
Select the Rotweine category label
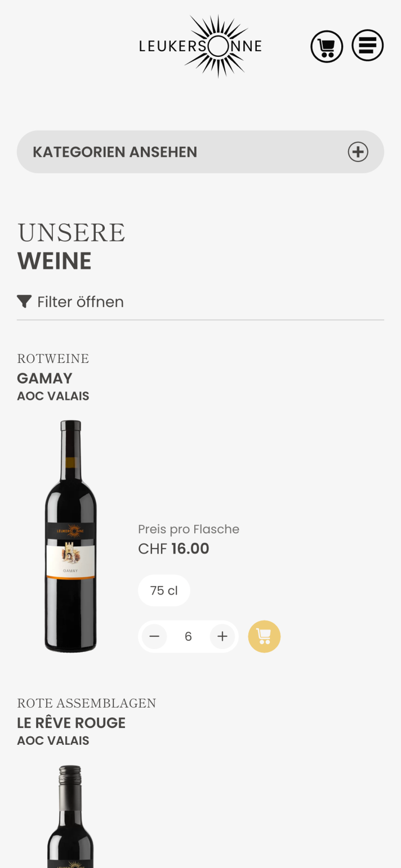point(53,359)
